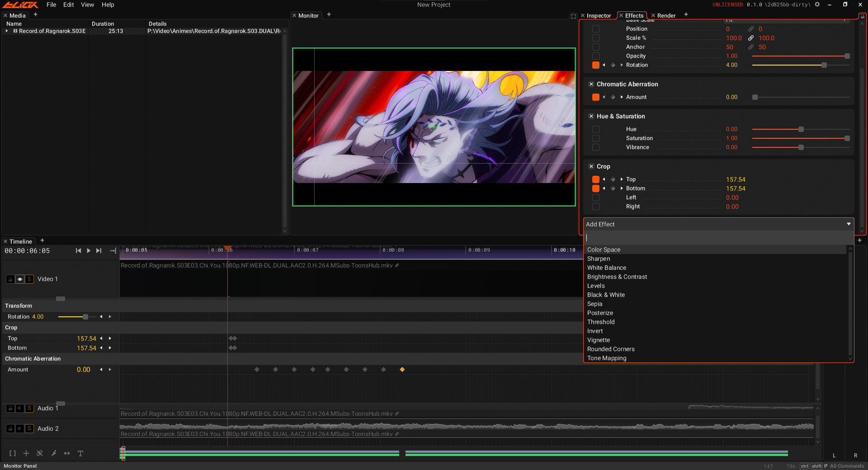Click the plus tool in timeline toolbar
The height and width of the screenshot is (470, 868).
click(26, 453)
